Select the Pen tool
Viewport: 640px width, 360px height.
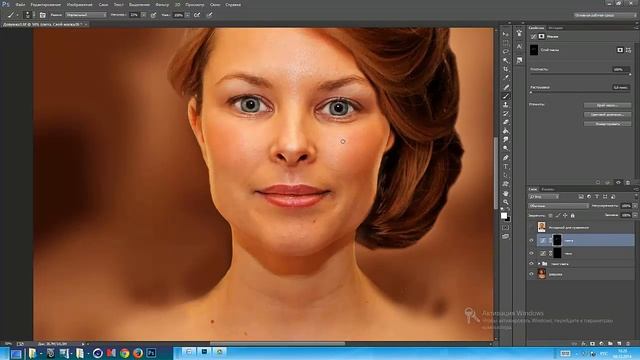[x=506, y=158]
